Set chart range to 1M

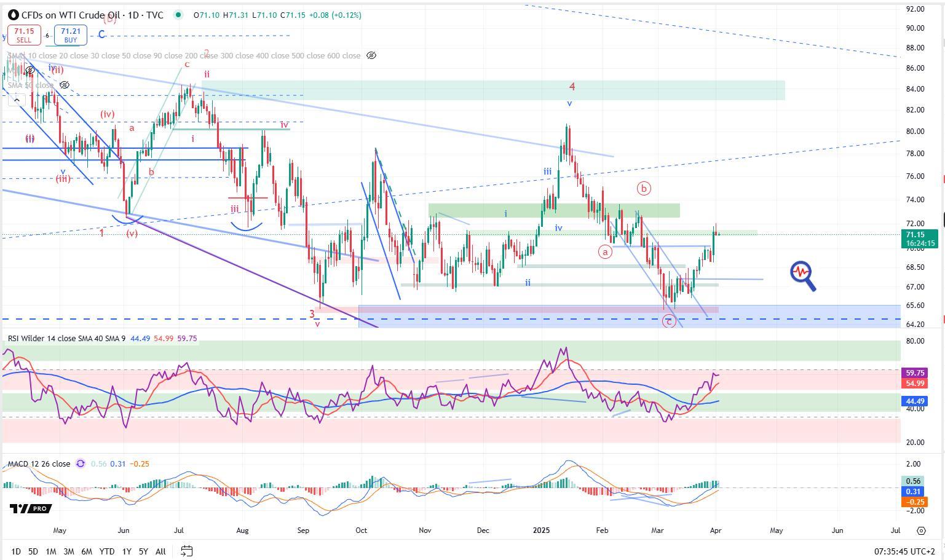(x=51, y=551)
